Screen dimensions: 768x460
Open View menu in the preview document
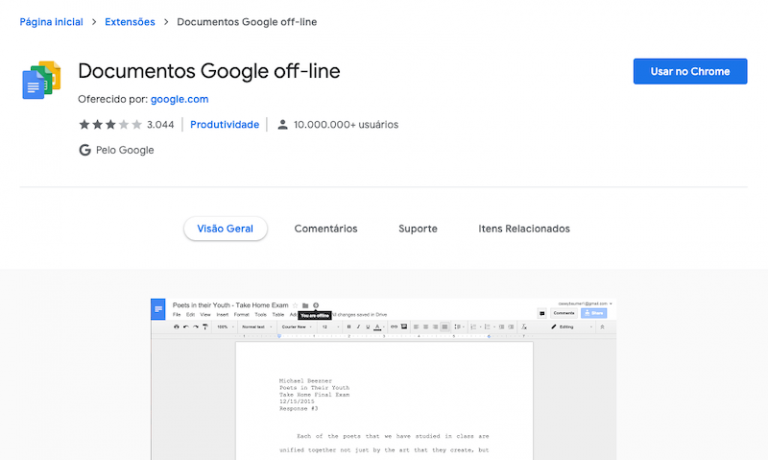click(x=205, y=315)
